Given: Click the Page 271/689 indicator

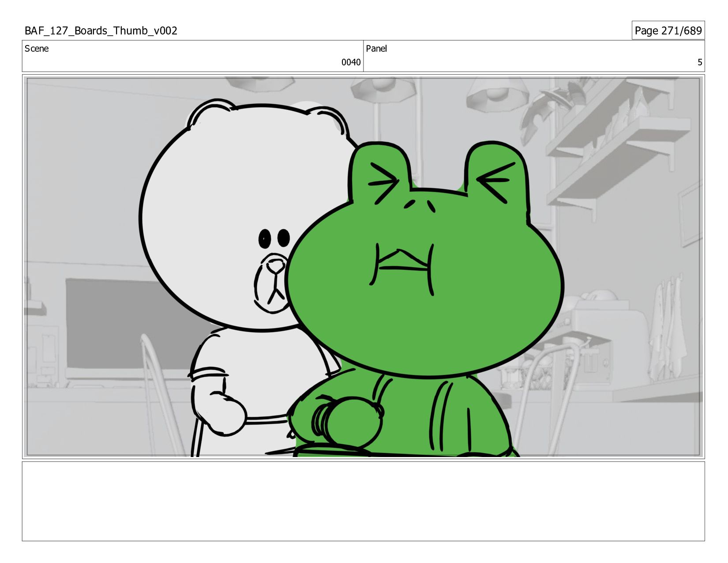Looking at the screenshot, I should click(668, 30).
